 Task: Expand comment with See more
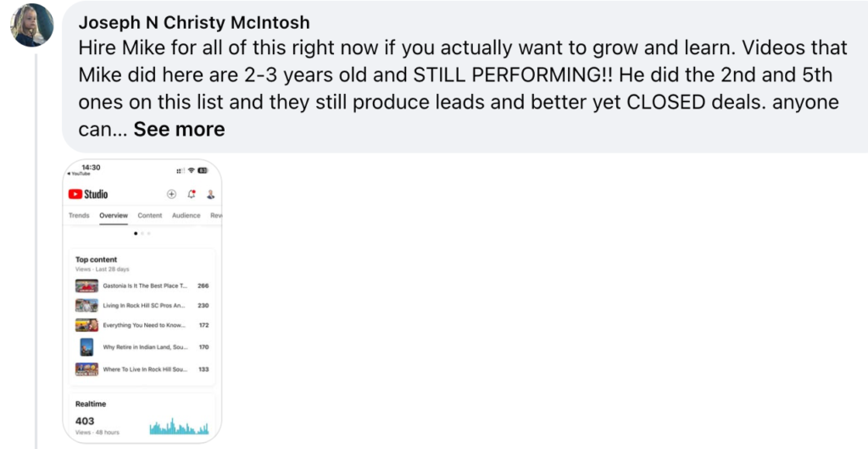point(179,130)
